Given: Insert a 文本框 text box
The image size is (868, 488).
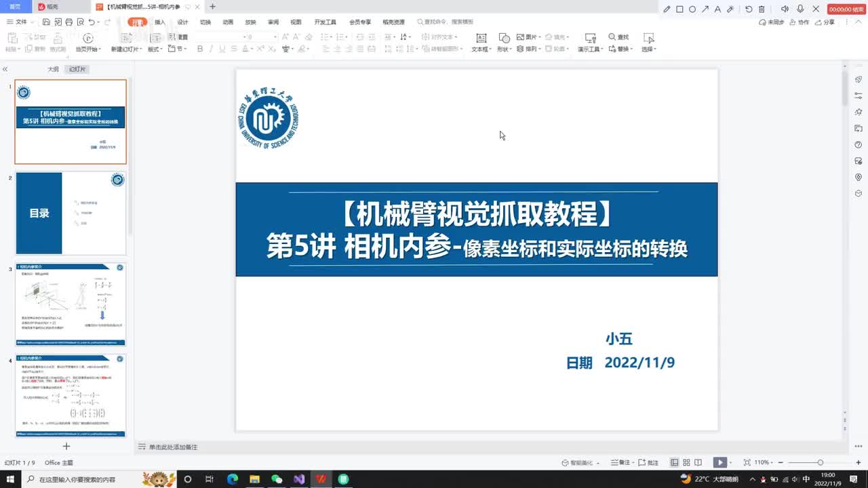Looking at the screenshot, I should (x=481, y=43).
